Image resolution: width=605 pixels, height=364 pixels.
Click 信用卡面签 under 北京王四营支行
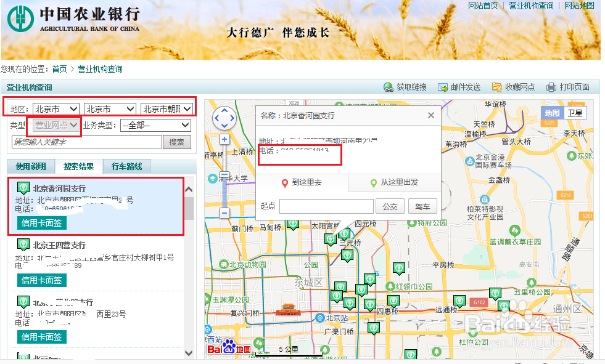(x=42, y=280)
